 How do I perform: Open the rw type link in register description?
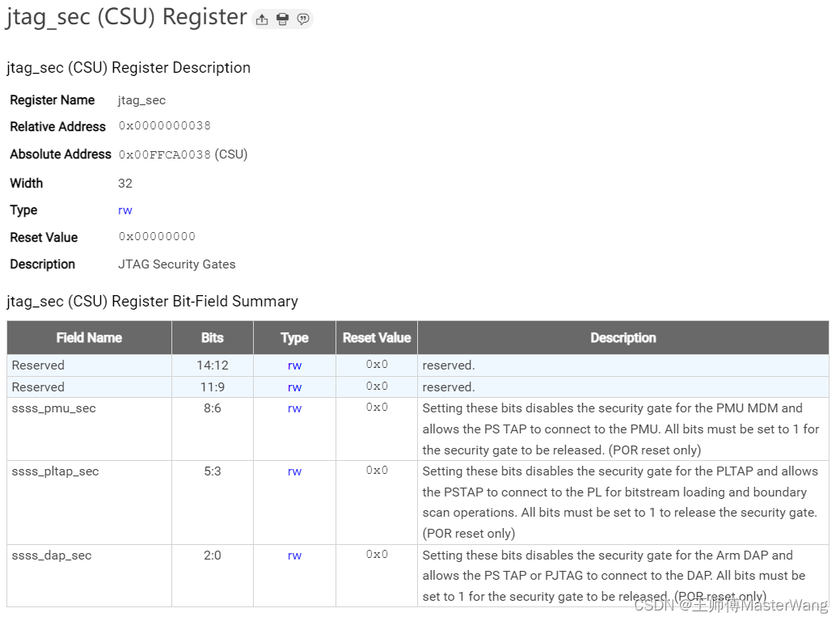click(125, 209)
